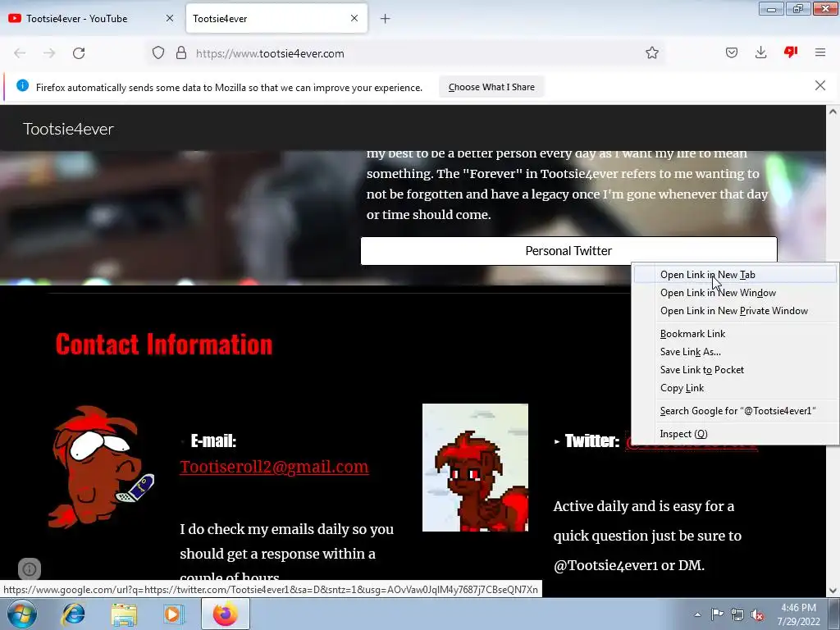
Task: Choose Inspect (Q) from context menu
Action: click(735, 434)
